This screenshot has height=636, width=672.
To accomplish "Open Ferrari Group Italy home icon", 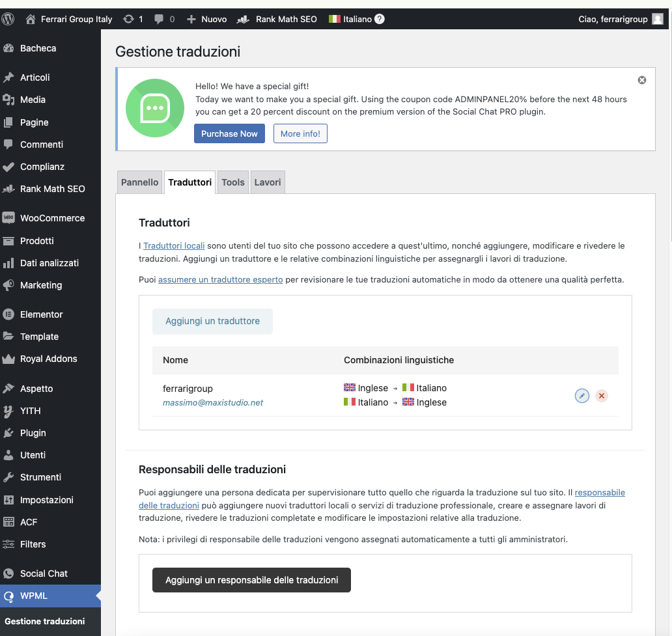I will point(31,20).
